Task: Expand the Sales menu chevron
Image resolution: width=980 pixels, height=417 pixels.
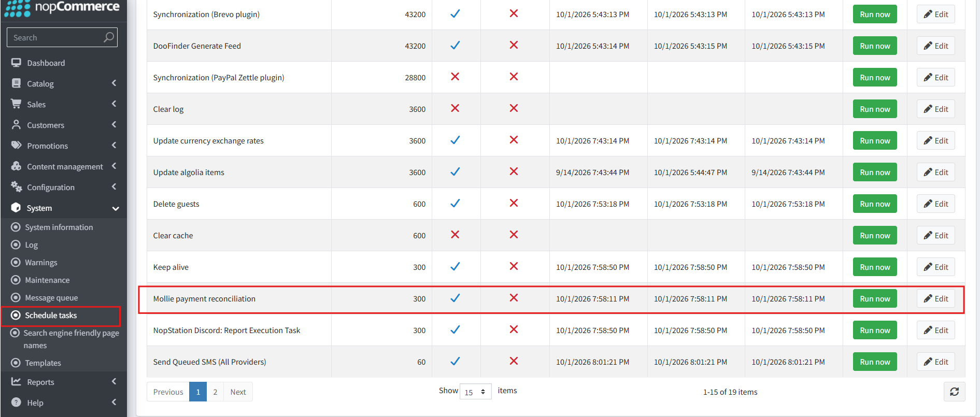Action: tap(114, 104)
